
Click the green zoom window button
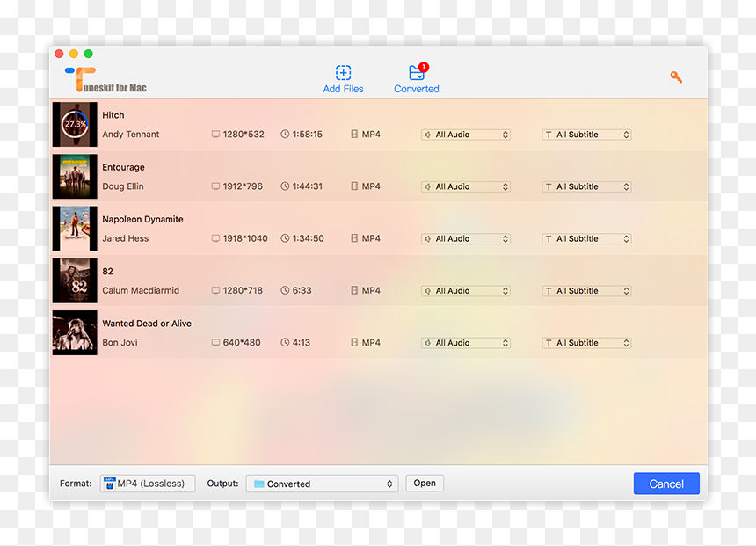(88, 54)
